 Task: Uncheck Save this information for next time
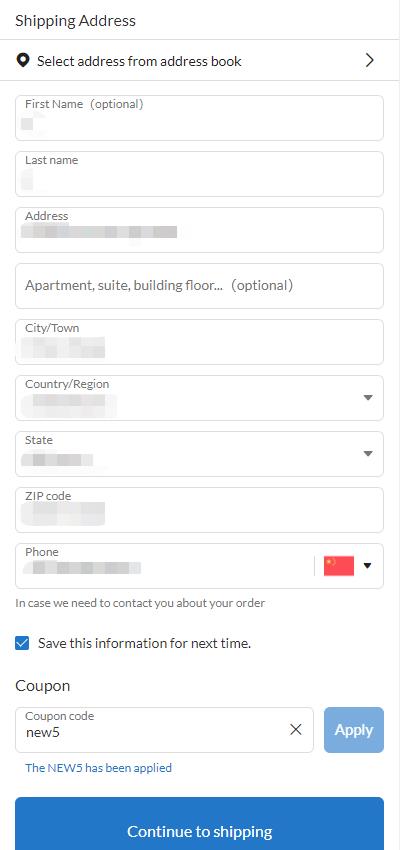coord(22,643)
